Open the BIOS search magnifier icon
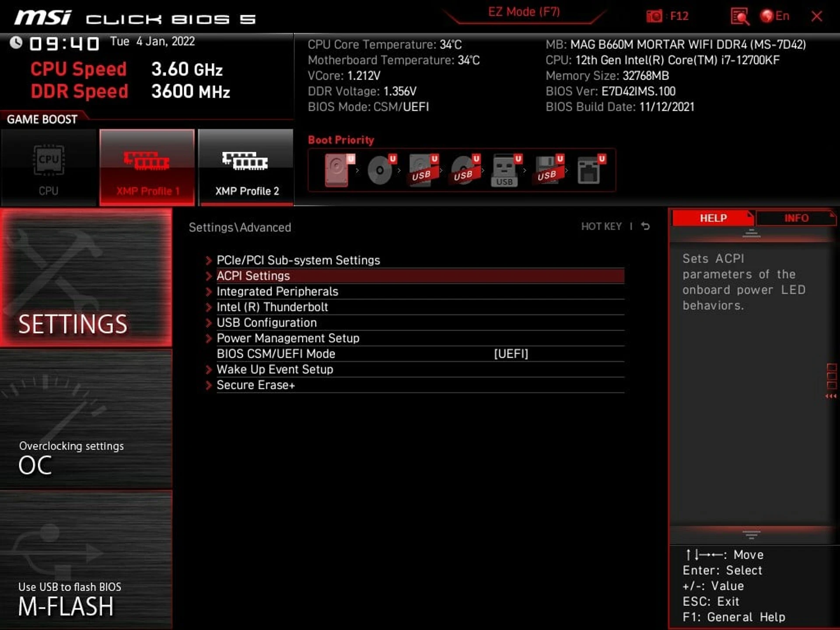This screenshot has height=630, width=840. tap(740, 17)
